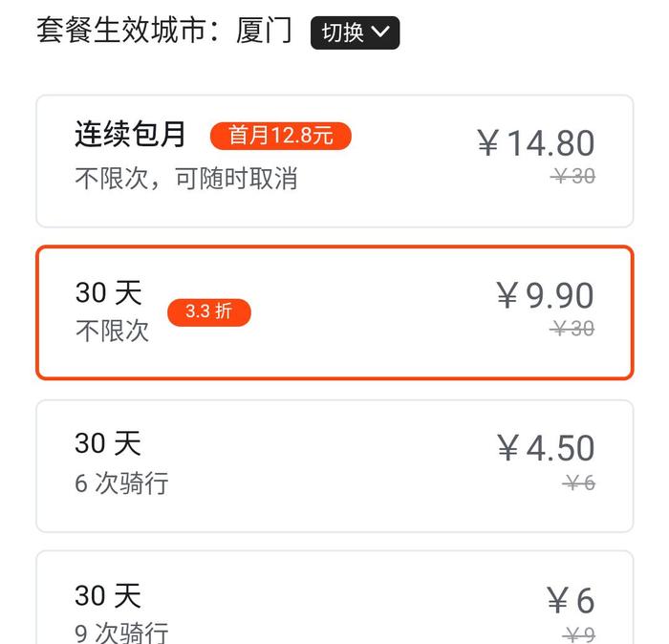The image size is (669, 644).
Task: Tap the struck-through ¥30 under ¥9.90
Action: [x=572, y=329]
